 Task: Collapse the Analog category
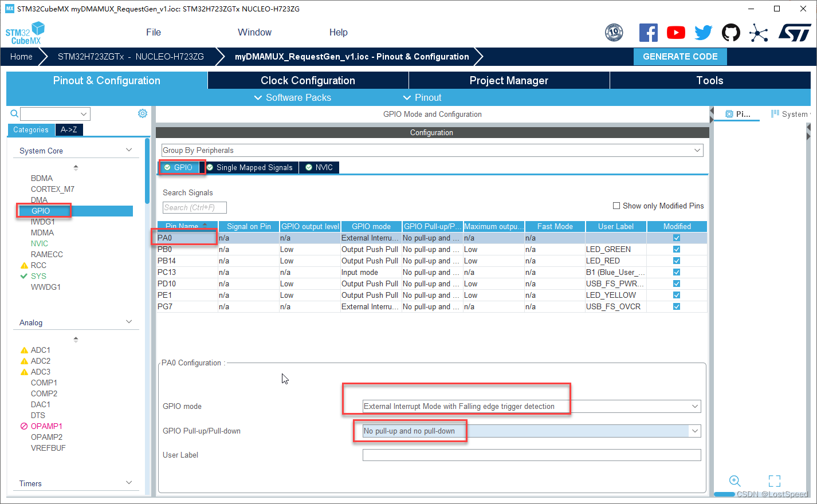coord(129,322)
